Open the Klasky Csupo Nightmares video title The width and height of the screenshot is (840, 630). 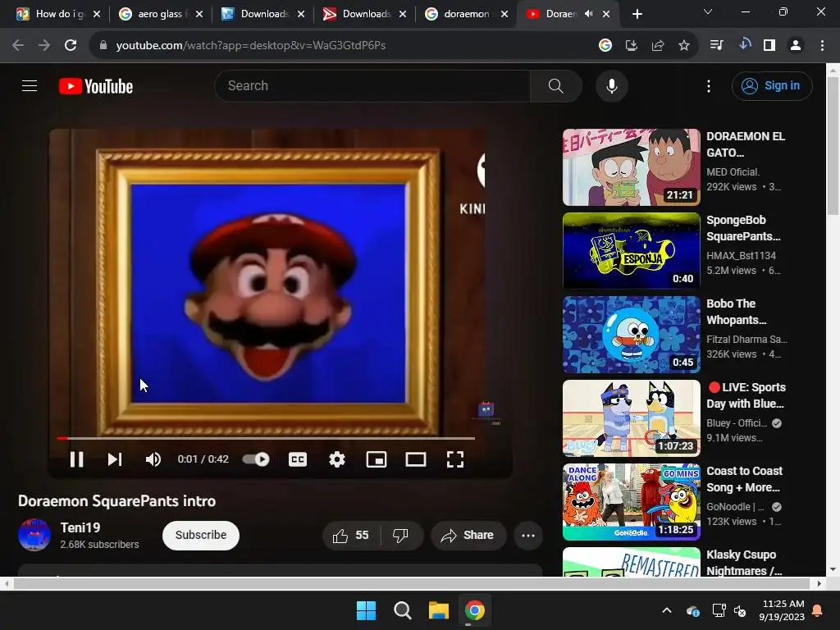click(745, 563)
